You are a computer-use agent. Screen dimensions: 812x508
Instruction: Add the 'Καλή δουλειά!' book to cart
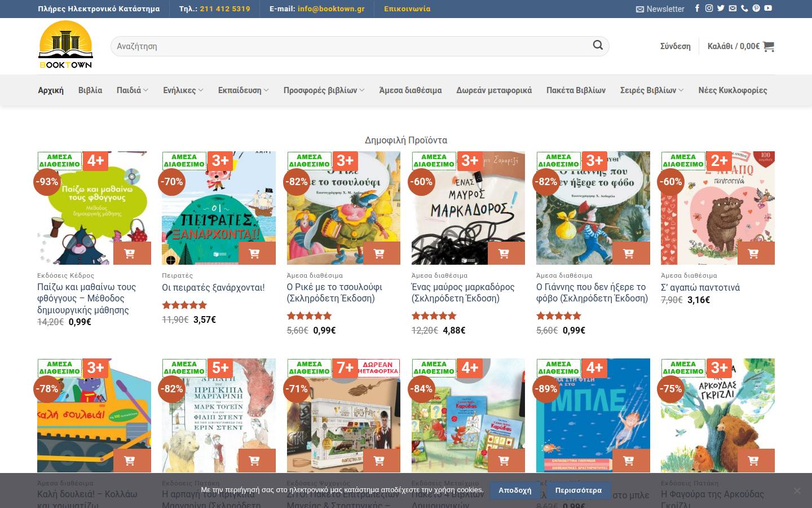coord(132,461)
